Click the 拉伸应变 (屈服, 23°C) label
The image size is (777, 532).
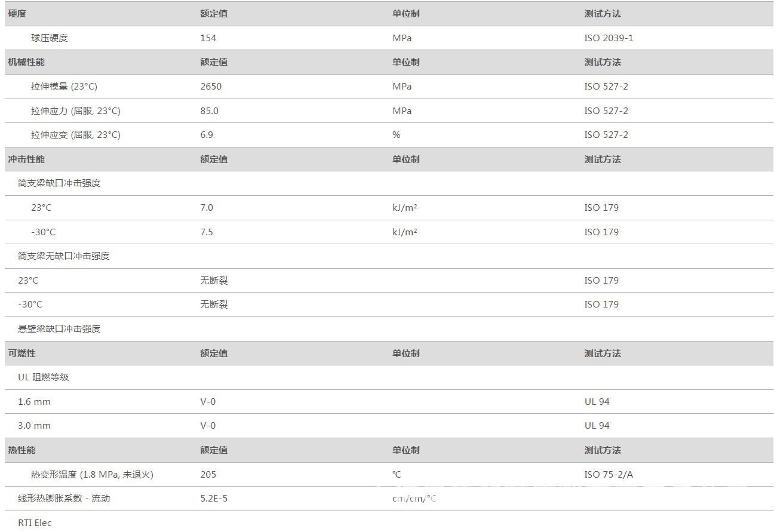(x=76, y=135)
